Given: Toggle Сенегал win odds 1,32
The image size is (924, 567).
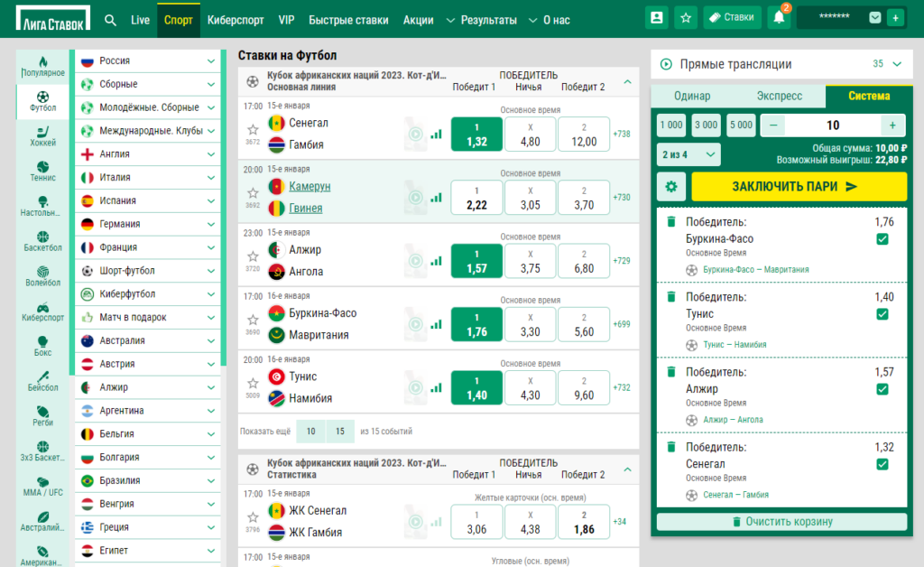Looking at the screenshot, I should coord(476,135).
